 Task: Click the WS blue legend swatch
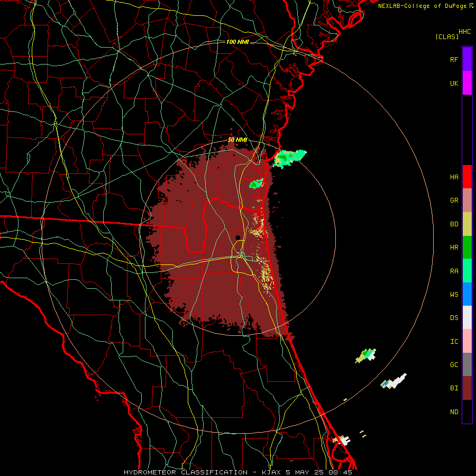[467, 294]
